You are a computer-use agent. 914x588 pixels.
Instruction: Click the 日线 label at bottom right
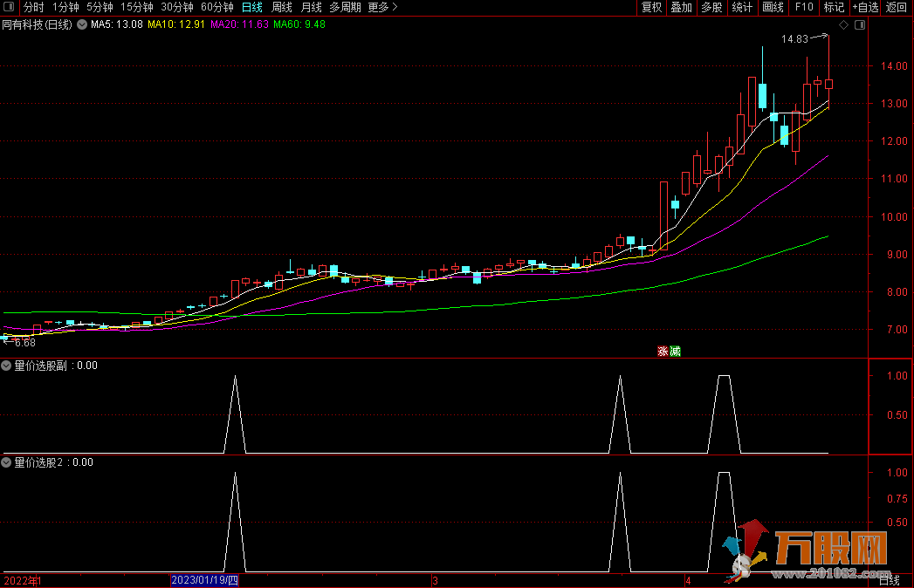pyautogui.click(x=889, y=580)
